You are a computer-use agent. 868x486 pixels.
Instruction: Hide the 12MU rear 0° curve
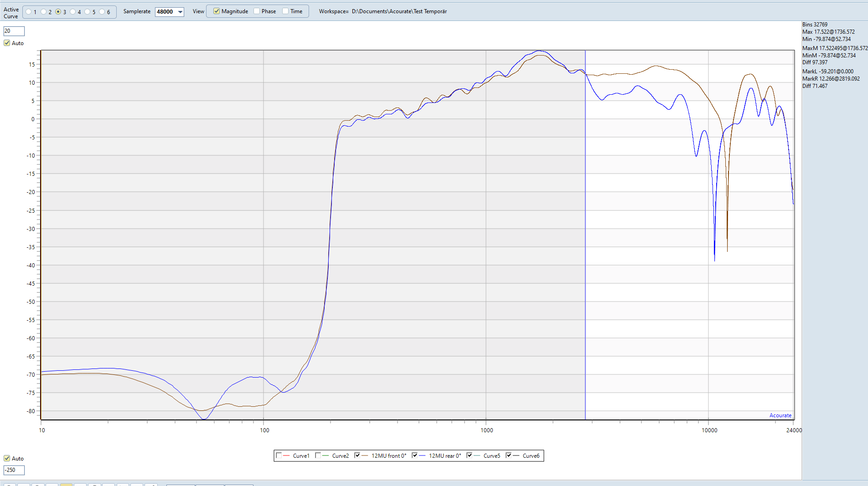pos(414,455)
